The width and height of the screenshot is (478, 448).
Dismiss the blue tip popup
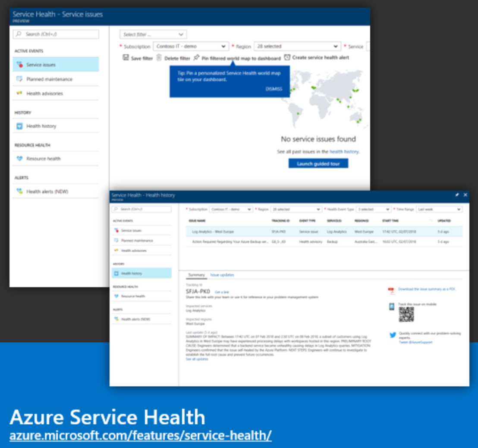(x=274, y=89)
